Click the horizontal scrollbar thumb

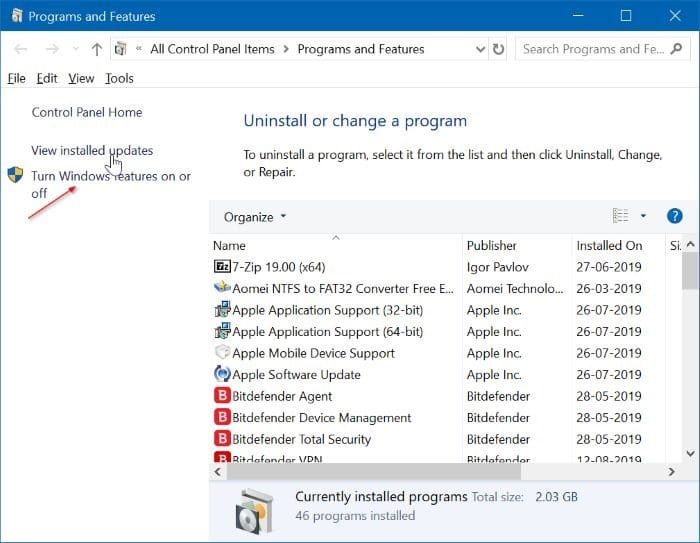click(374, 472)
